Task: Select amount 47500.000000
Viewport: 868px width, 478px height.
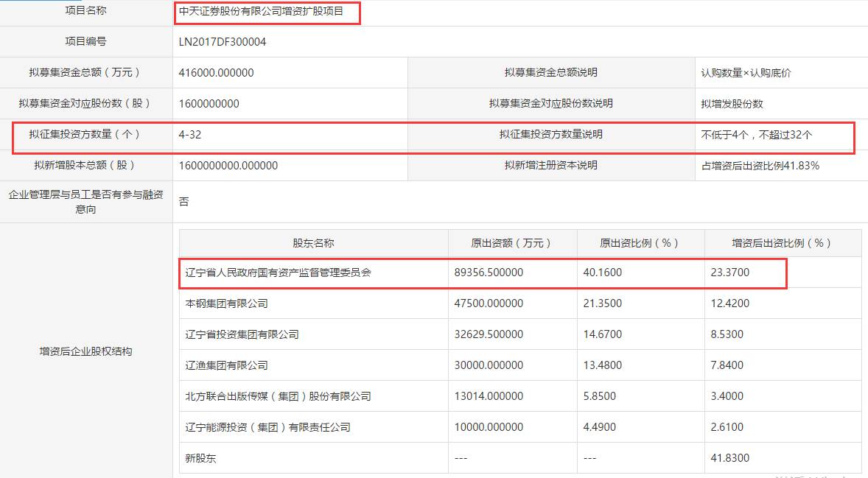Action: click(x=489, y=303)
